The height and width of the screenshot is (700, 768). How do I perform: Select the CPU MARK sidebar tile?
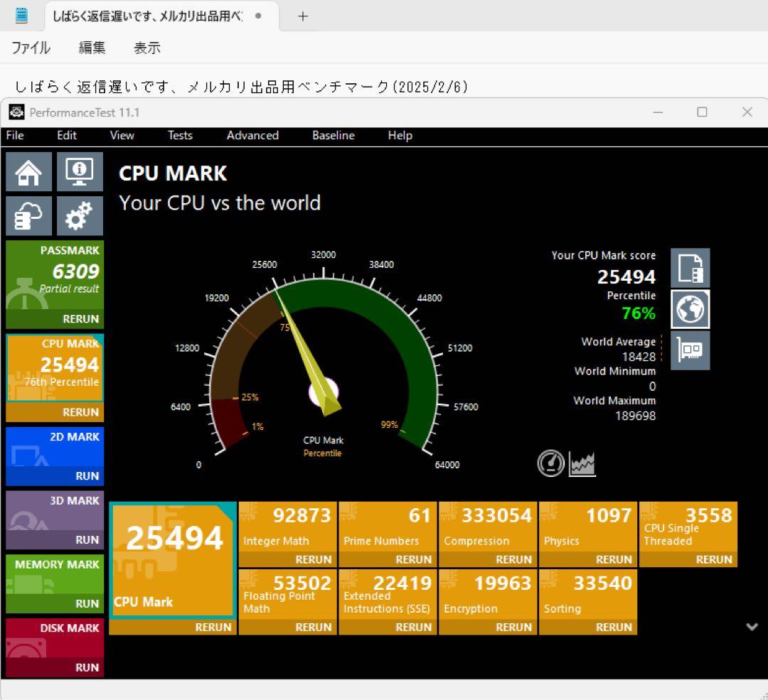point(54,367)
